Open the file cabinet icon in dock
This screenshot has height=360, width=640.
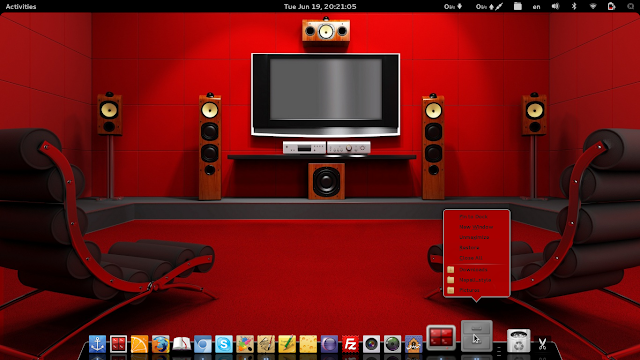tap(476, 336)
